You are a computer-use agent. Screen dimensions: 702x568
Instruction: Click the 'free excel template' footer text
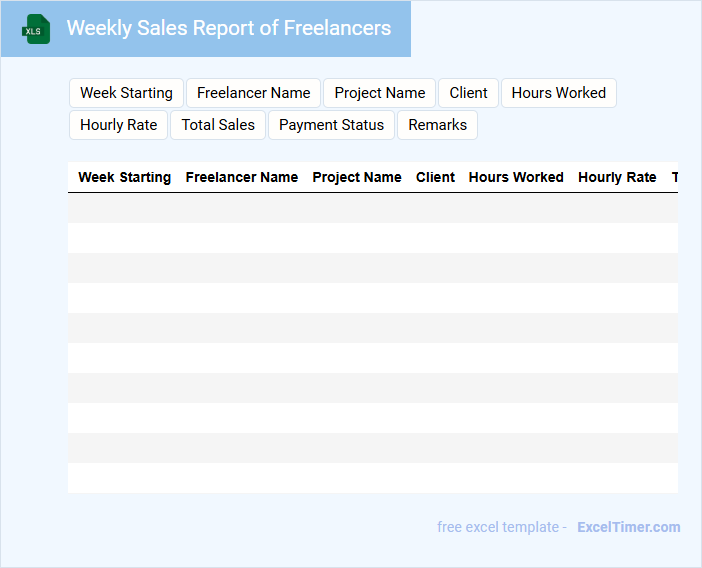click(x=501, y=527)
